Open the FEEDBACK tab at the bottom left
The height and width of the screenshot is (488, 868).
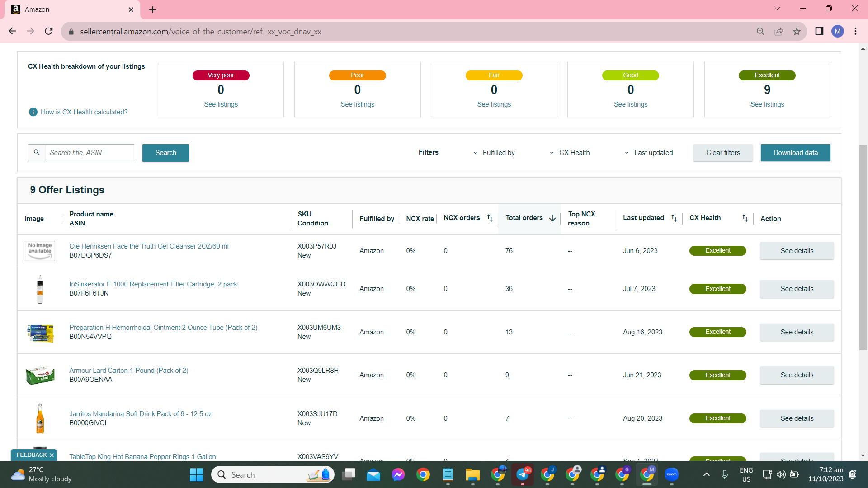pos(32,455)
